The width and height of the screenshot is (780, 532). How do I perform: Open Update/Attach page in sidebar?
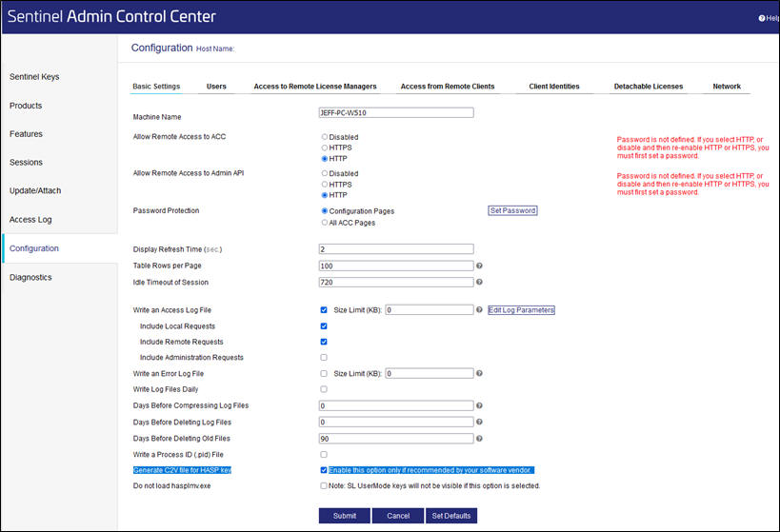click(35, 190)
